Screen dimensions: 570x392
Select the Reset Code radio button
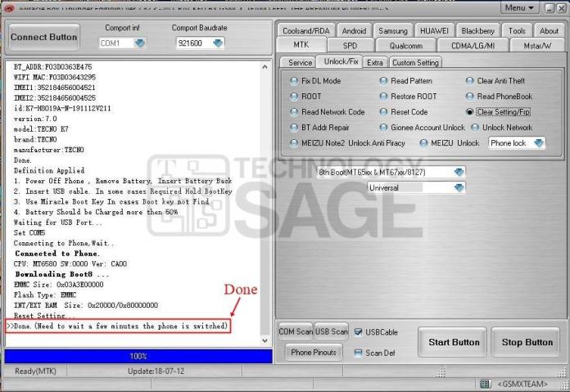coord(383,112)
